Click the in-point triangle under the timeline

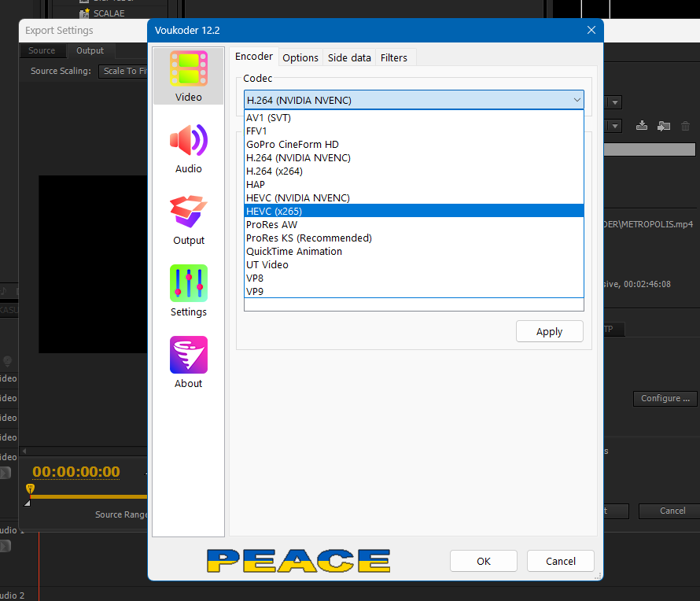coord(28,502)
